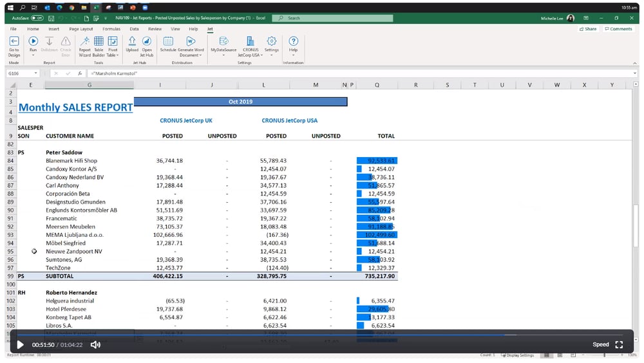Expand the Name Box dropdown arrow
This screenshot has height=363, width=644.
pyautogui.click(x=35, y=73)
